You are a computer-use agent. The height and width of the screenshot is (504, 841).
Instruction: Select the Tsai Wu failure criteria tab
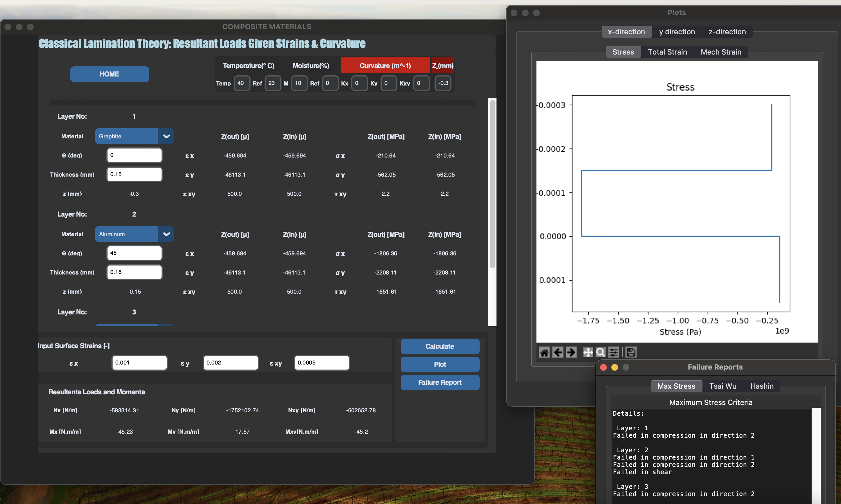[x=723, y=386]
